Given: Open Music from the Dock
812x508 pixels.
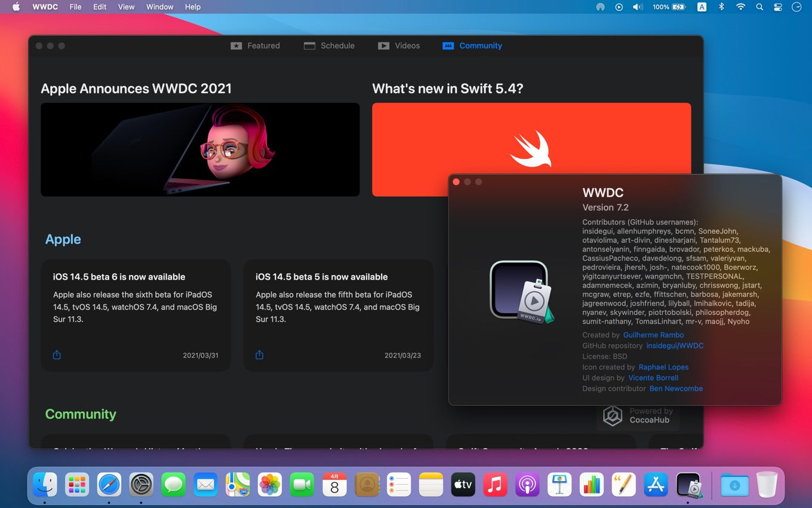Looking at the screenshot, I should click(x=496, y=484).
